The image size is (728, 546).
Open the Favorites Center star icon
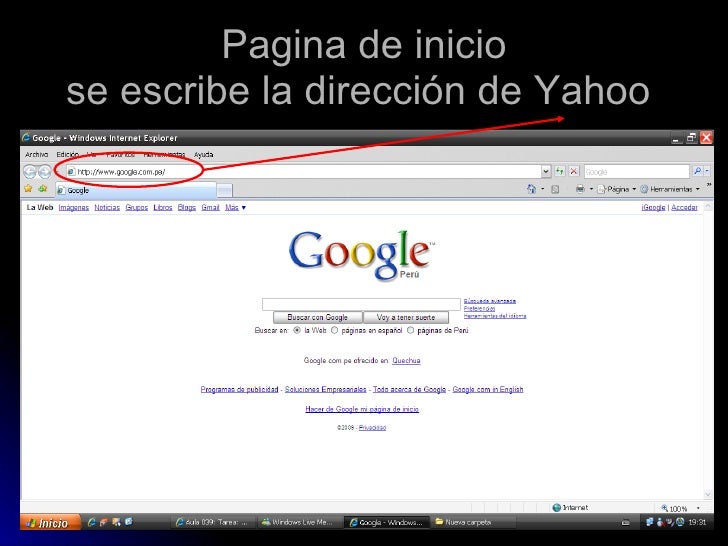(28, 188)
